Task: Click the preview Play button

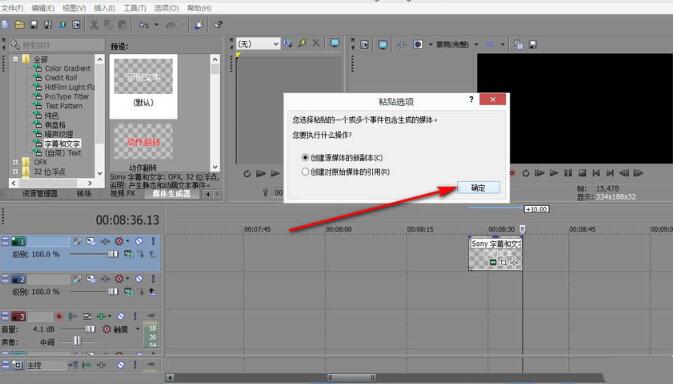Action: (x=554, y=173)
